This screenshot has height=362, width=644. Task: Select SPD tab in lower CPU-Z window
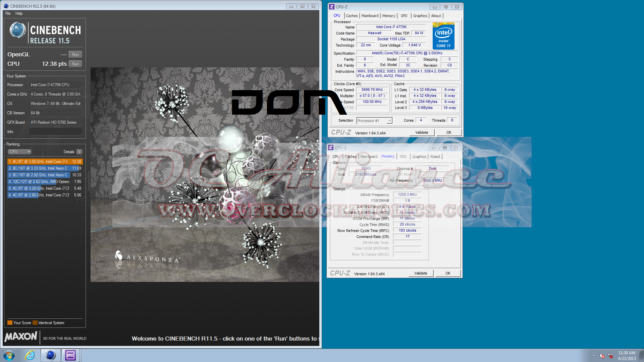(403, 157)
